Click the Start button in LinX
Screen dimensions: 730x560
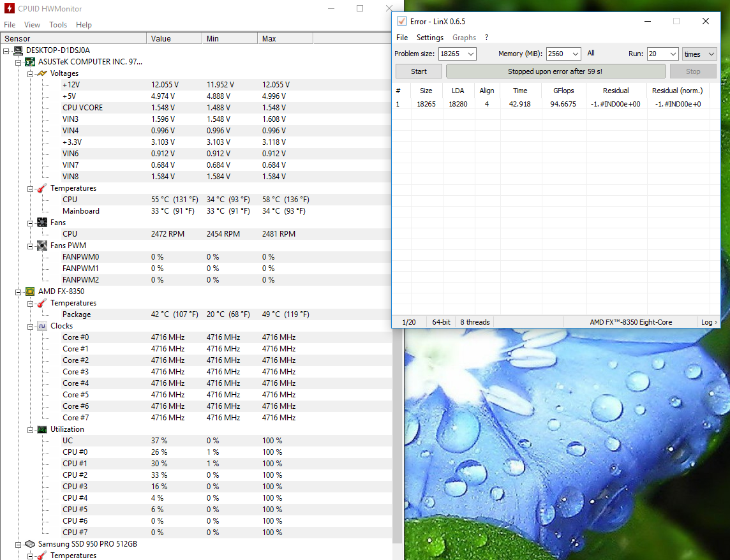[x=419, y=71]
